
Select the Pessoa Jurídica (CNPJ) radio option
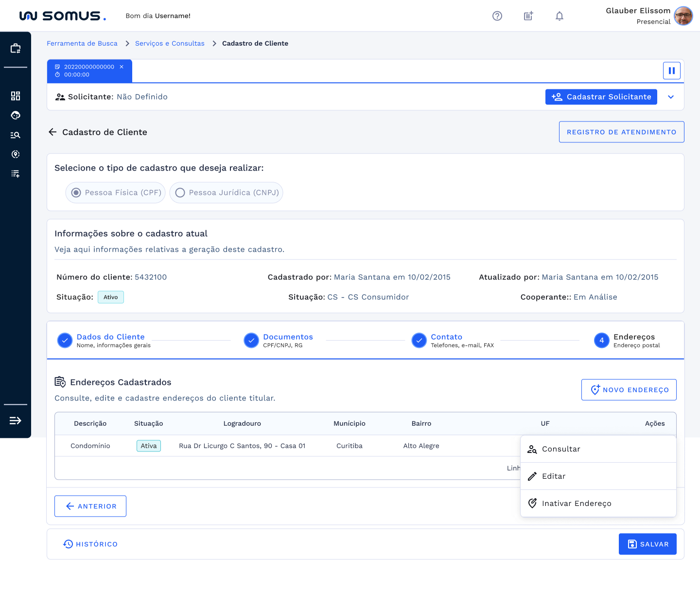(180, 193)
